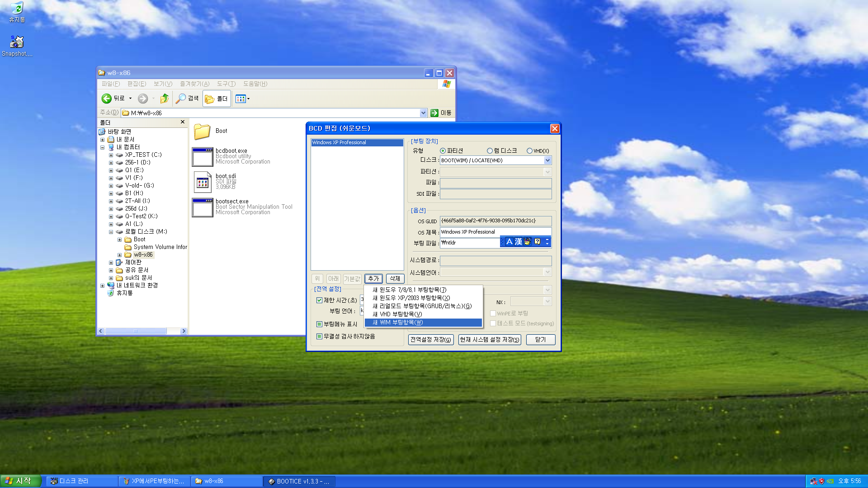Toggle the test mode (testsigning) checkbox
Screen dimensions: 868x488
[493, 324]
